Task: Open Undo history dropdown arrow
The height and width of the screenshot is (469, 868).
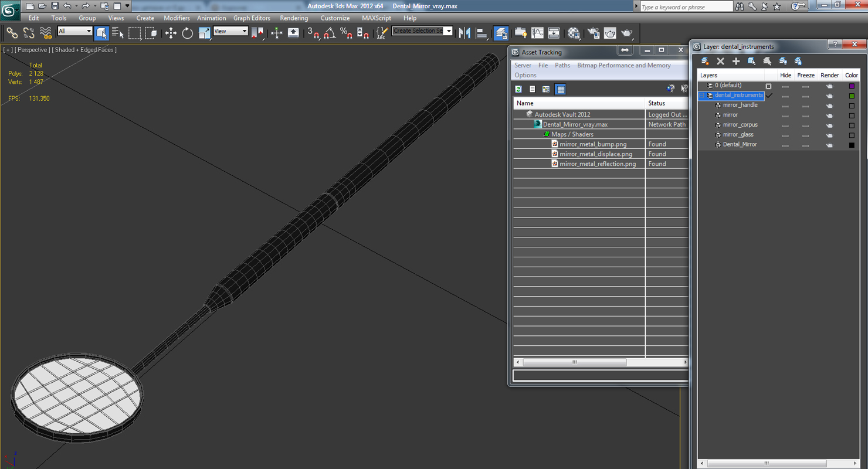Action: (x=76, y=6)
